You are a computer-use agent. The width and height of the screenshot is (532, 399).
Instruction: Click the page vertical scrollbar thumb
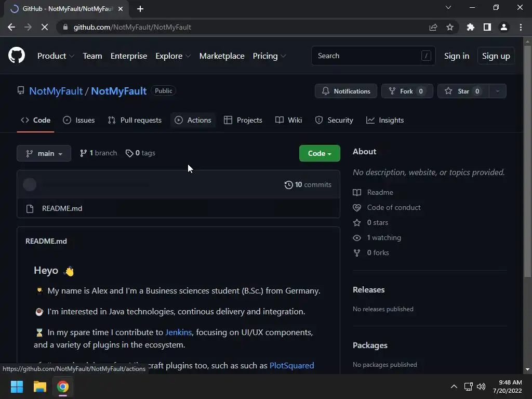(527, 161)
